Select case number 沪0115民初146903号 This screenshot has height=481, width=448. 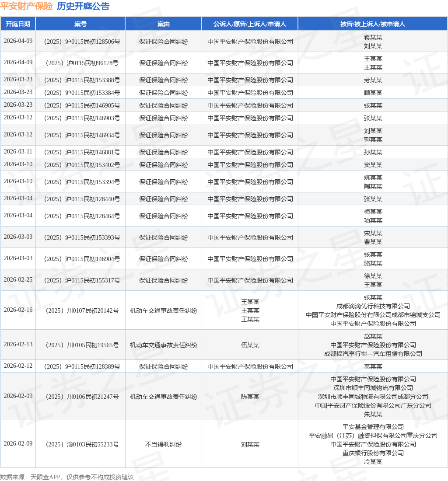point(82,118)
